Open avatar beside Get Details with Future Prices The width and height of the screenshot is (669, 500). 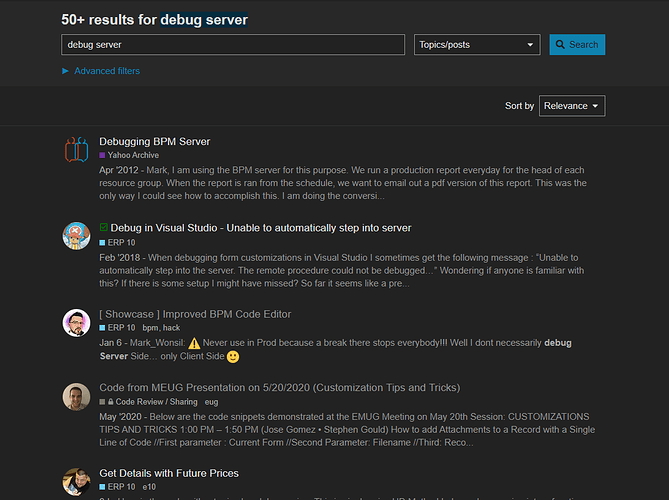(x=76, y=482)
